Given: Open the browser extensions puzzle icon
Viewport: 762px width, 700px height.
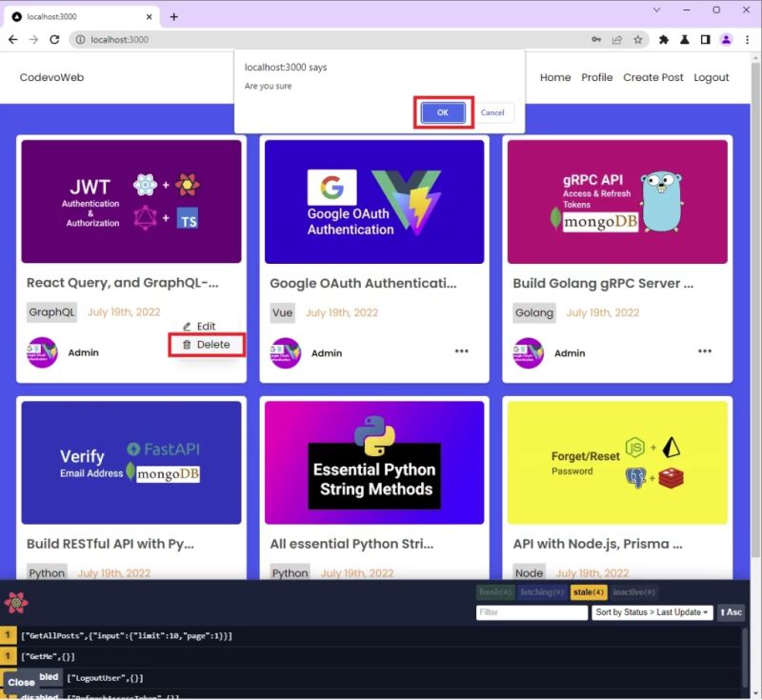Looking at the screenshot, I should click(x=664, y=39).
